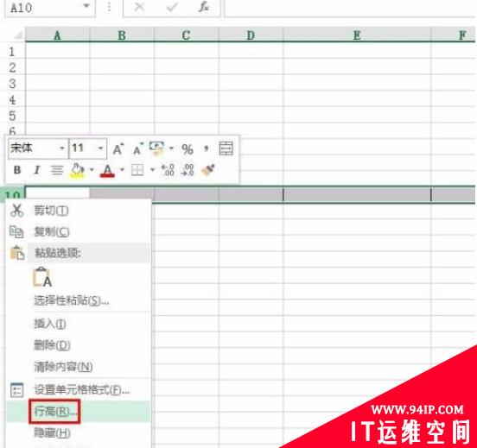477x448 pixels.
Task: Apply comma style number format
Action: pyautogui.click(x=207, y=149)
